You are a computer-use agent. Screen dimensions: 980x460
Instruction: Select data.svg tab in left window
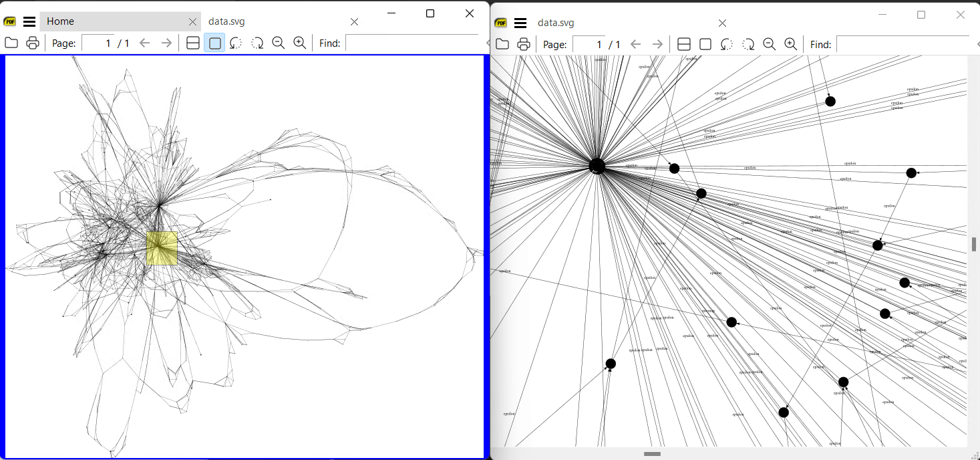click(226, 21)
